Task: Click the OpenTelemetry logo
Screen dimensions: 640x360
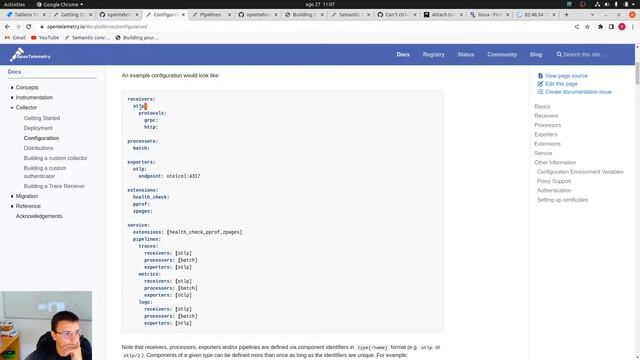Action: point(30,55)
